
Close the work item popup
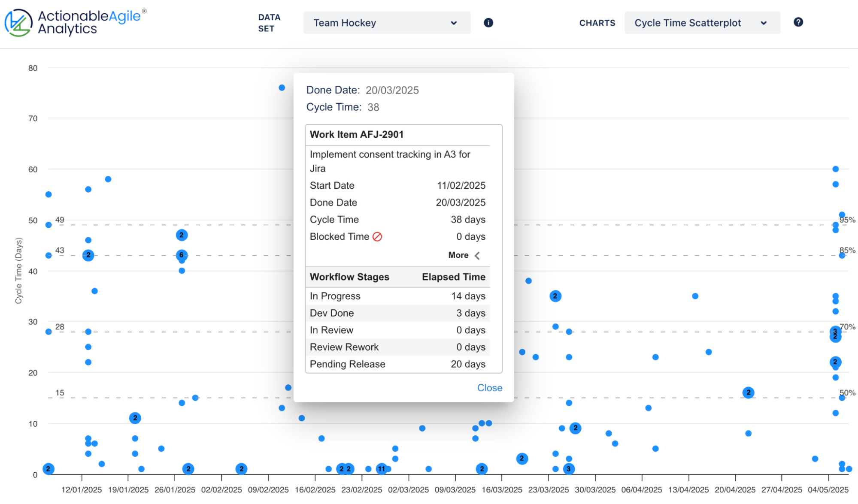[489, 388]
